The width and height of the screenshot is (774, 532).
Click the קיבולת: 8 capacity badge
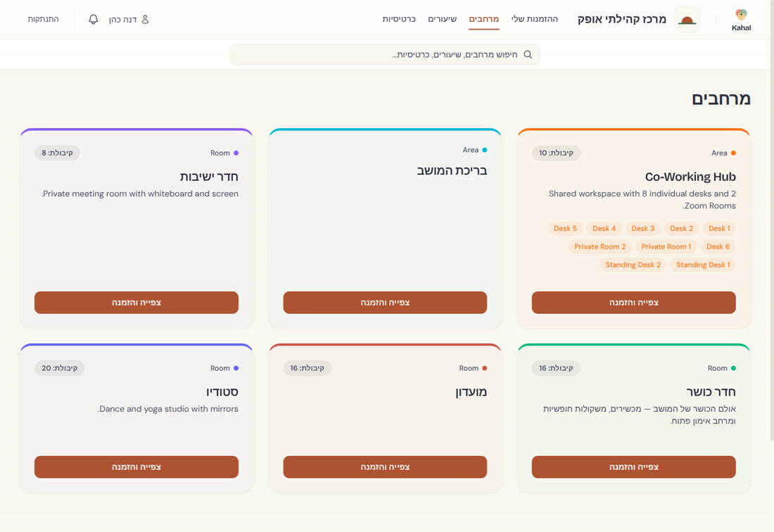click(57, 153)
